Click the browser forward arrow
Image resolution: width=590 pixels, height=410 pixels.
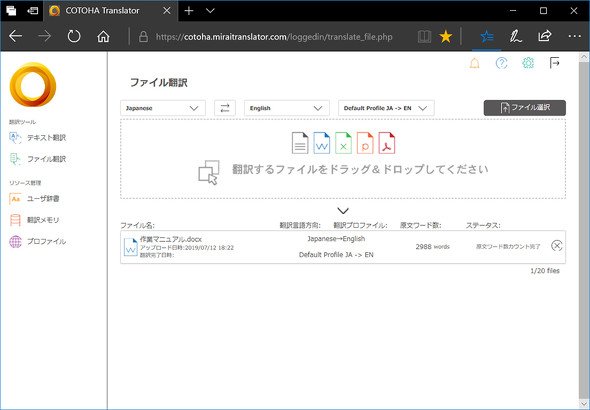coord(44,36)
